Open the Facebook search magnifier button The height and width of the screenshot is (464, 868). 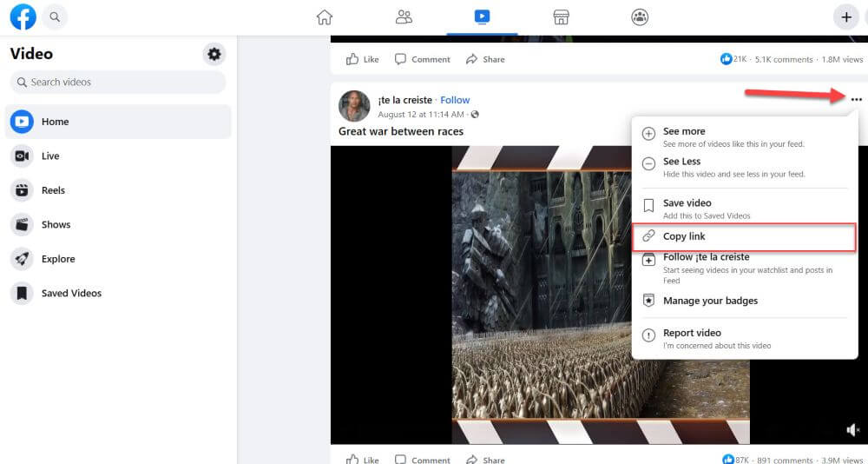[x=54, y=17]
